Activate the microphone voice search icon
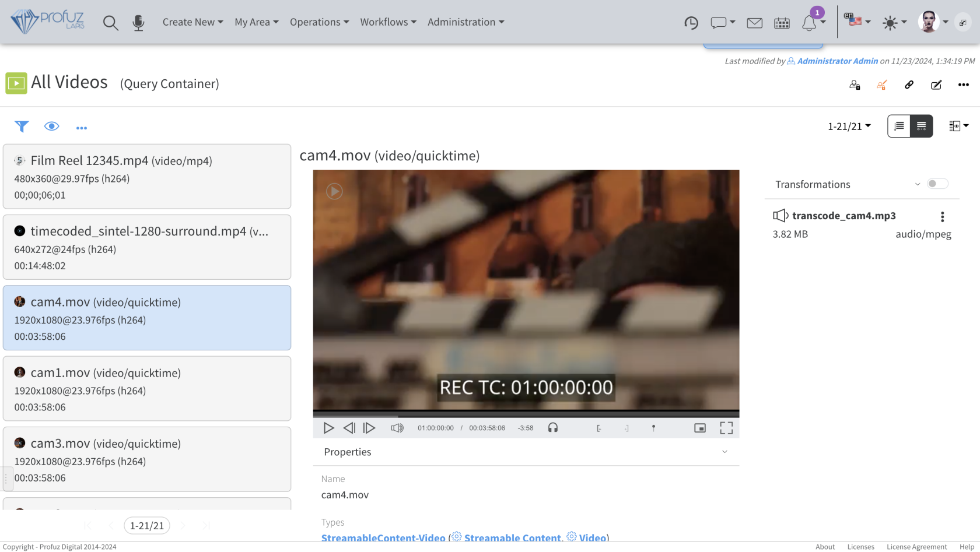The width and height of the screenshot is (980, 552). tap(138, 23)
